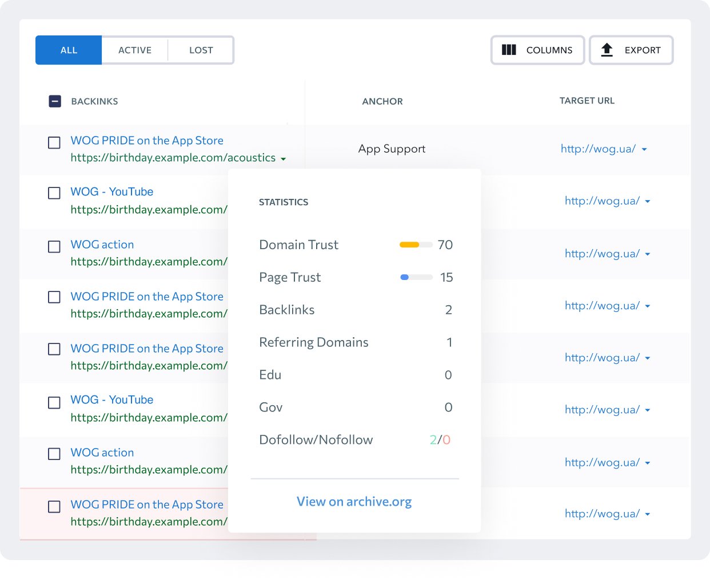Screen dimensions: 710x588
Task: Check the first WOG action row checkbox
Action: 54,247
